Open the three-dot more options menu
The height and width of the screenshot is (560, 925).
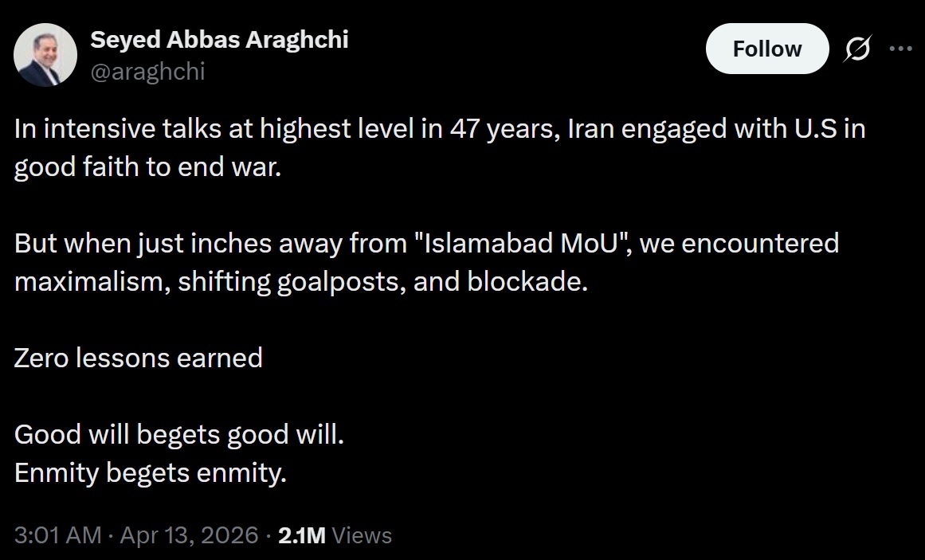tap(900, 49)
